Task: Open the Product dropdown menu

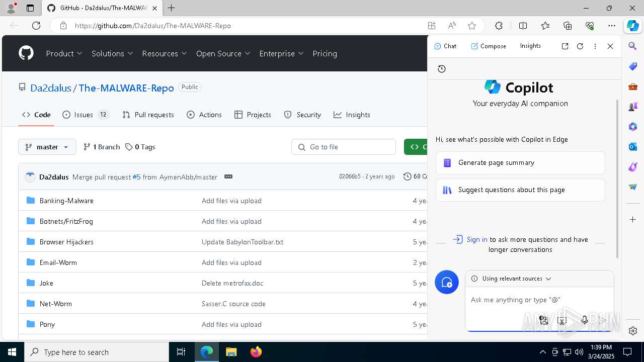Action: [64, 53]
